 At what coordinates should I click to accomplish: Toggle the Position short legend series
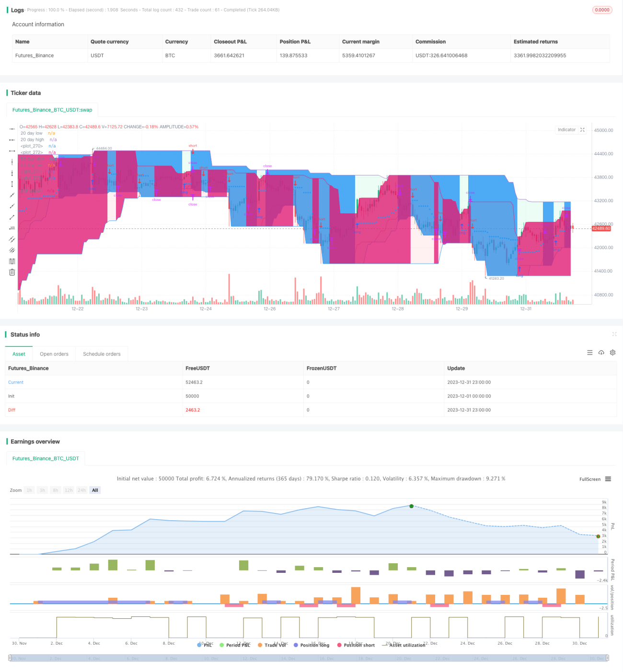[356, 645]
